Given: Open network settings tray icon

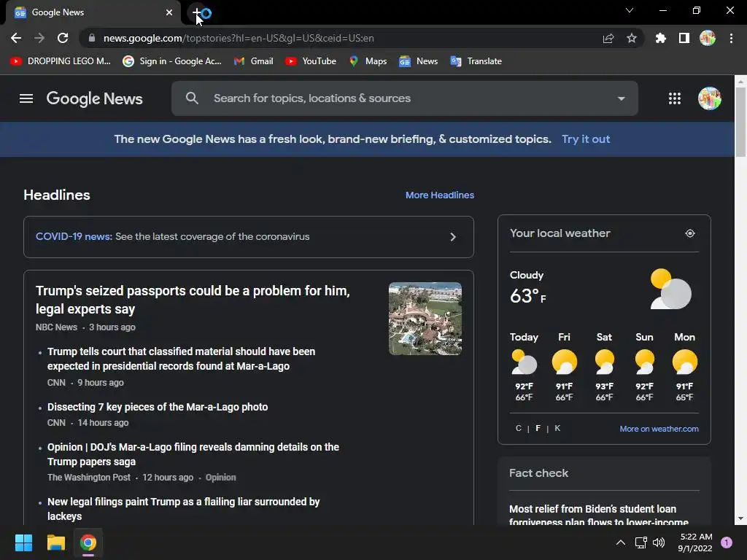Looking at the screenshot, I should (x=640, y=542).
